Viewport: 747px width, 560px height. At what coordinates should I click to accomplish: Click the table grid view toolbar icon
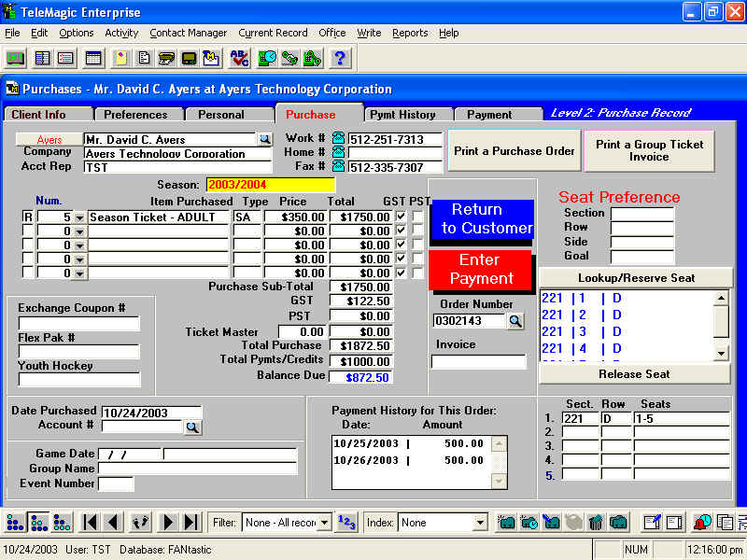click(93, 58)
